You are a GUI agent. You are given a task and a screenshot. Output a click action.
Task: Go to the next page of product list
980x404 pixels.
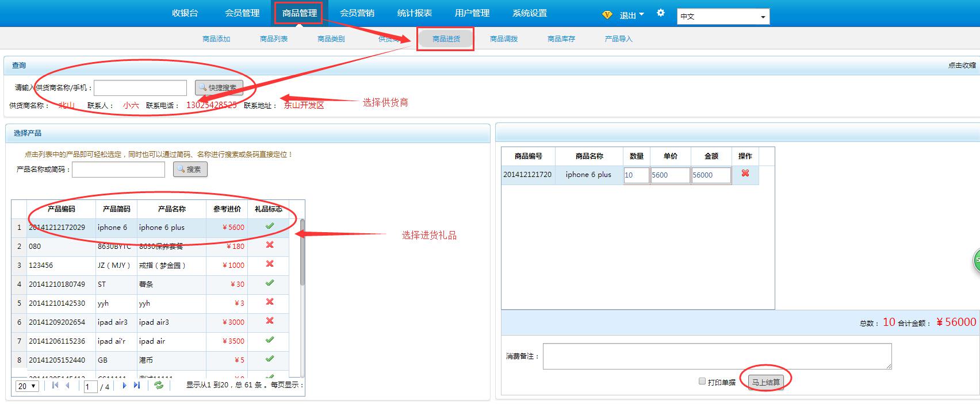point(124,386)
